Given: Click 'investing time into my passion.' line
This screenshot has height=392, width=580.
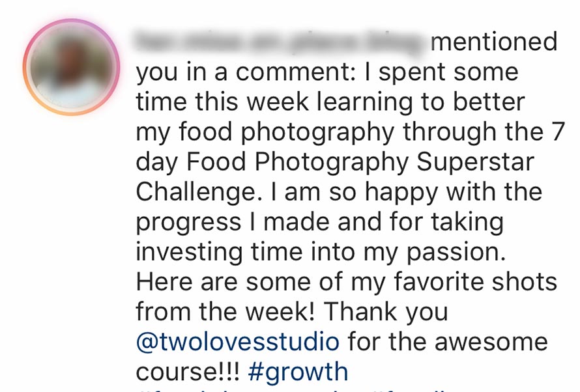Looking at the screenshot, I should pos(316,252).
